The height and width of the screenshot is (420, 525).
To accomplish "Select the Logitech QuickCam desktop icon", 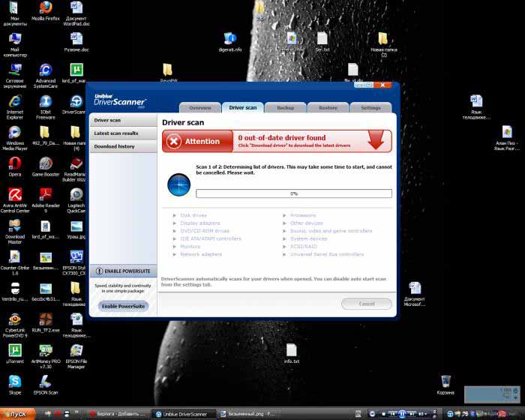I will coord(76,200).
